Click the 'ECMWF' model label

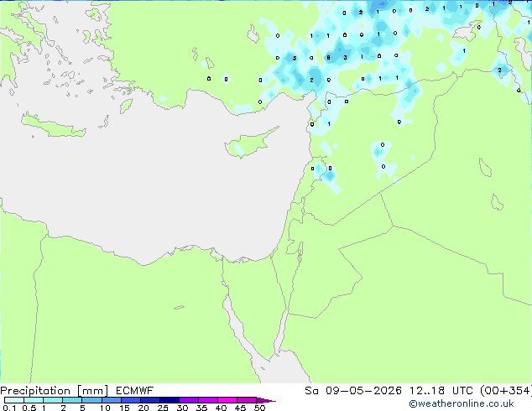[x=135, y=391]
